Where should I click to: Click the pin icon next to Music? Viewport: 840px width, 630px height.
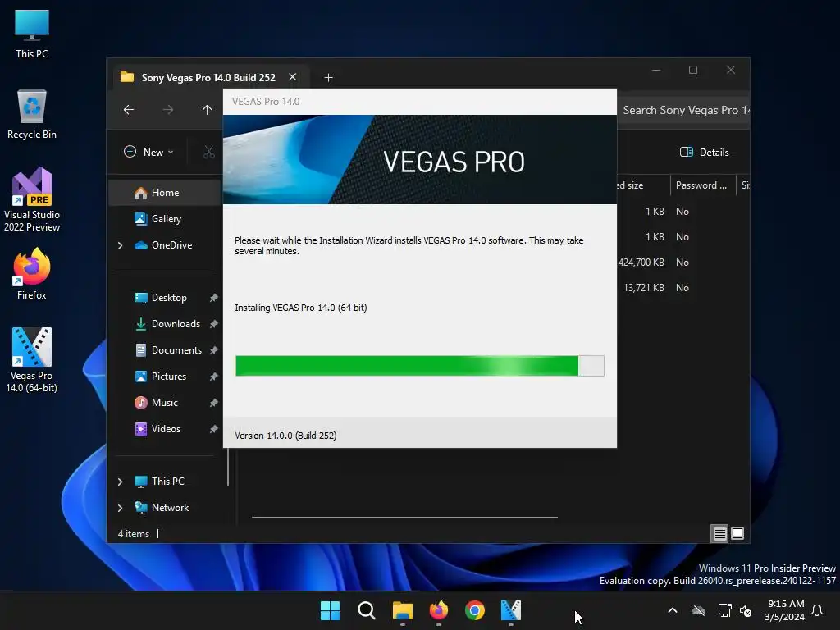pyautogui.click(x=214, y=403)
